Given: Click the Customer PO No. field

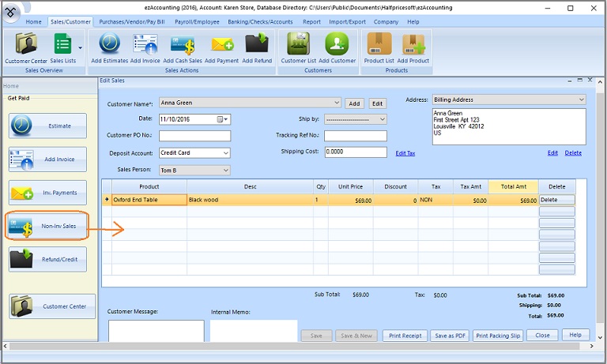Looking at the screenshot, I should [x=194, y=136].
